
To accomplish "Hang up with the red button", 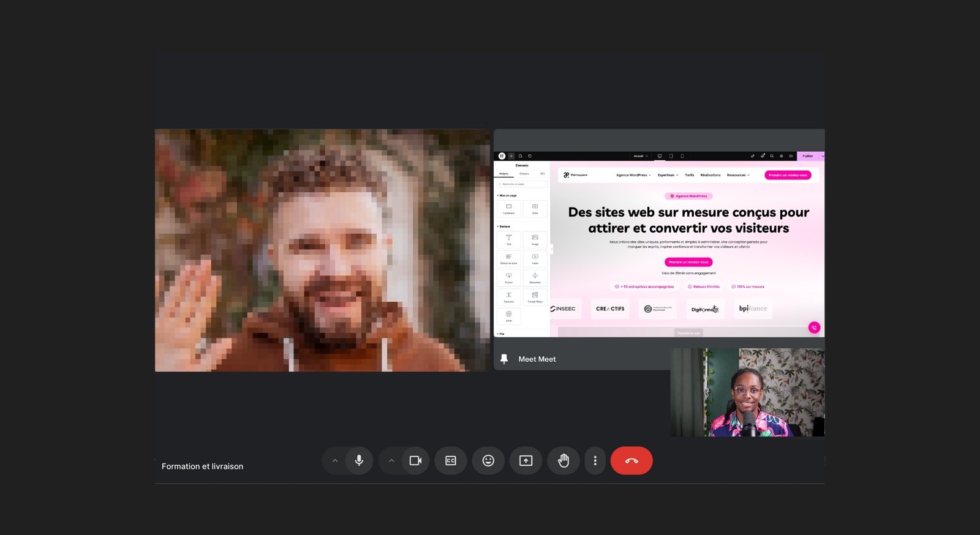I will pyautogui.click(x=631, y=460).
